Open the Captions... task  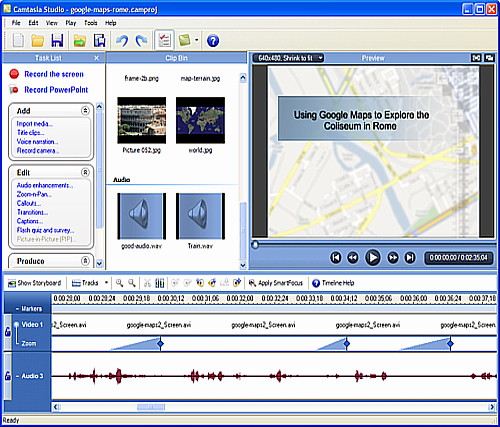30,221
